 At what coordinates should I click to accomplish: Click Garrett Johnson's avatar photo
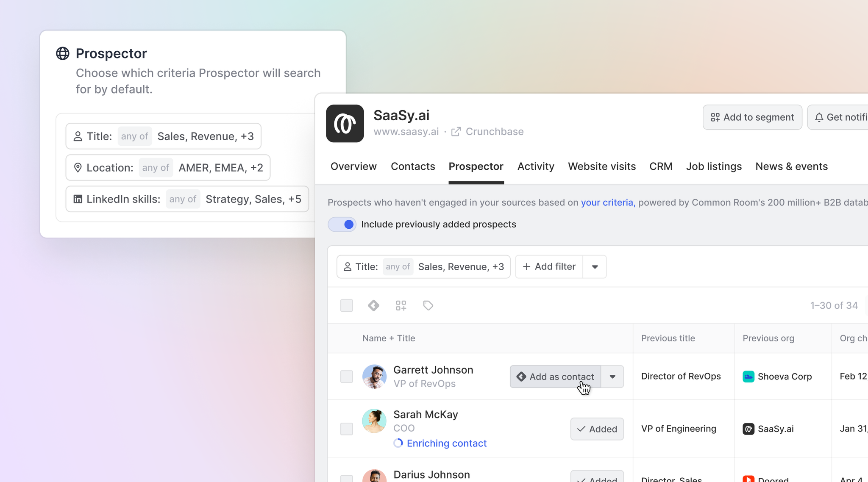tap(374, 377)
